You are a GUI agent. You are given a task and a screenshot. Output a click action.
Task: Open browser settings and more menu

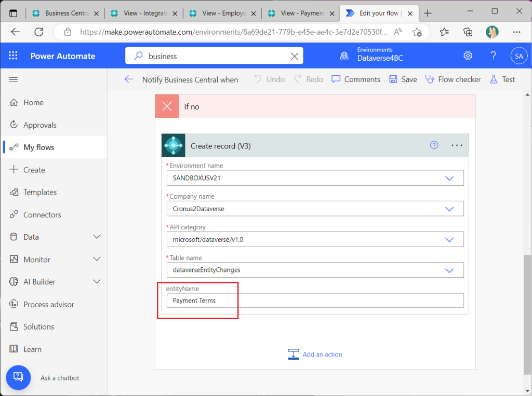click(x=516, y=32)
